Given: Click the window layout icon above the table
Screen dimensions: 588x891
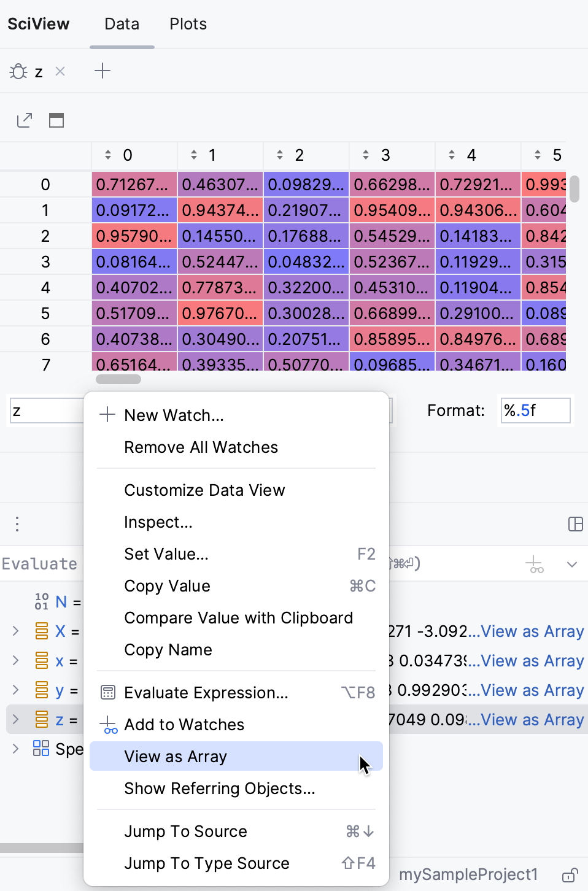Looking at the screenshot, I should pyautogui.click(x=56, y=120).
